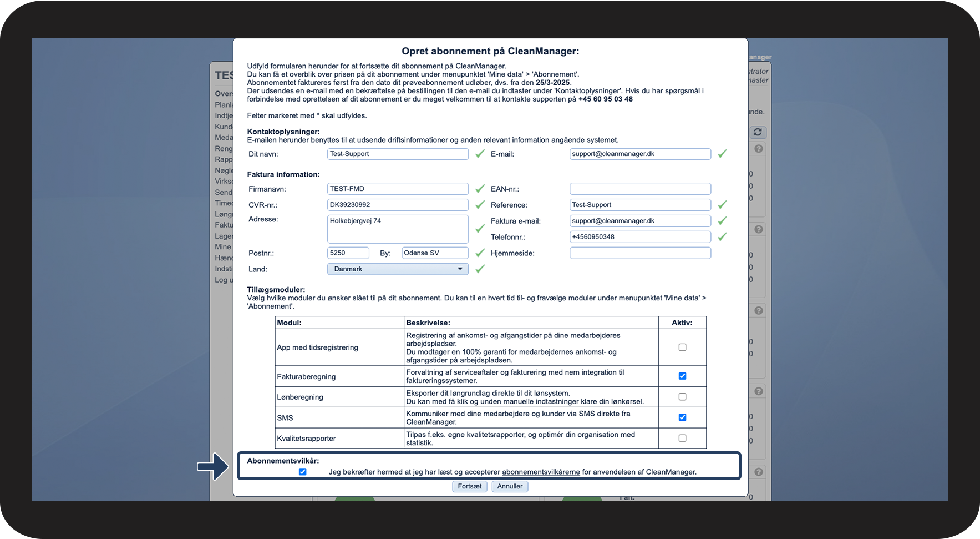980x539 pixels.
Task: Click the Postnr. input field
Action: pyautogui.click(x=348, y=253)
